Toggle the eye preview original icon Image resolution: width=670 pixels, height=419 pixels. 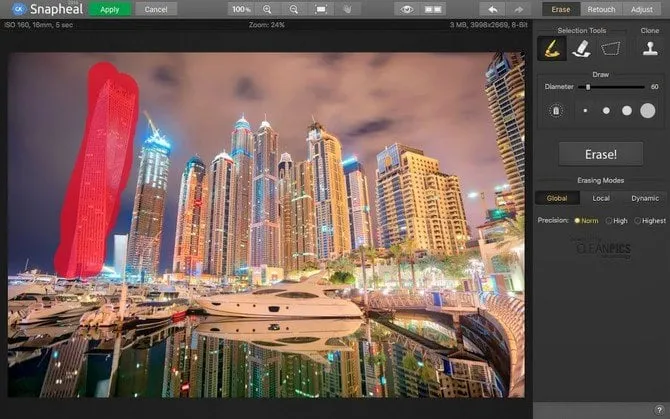pyautogui.click(x=406, y=9)
